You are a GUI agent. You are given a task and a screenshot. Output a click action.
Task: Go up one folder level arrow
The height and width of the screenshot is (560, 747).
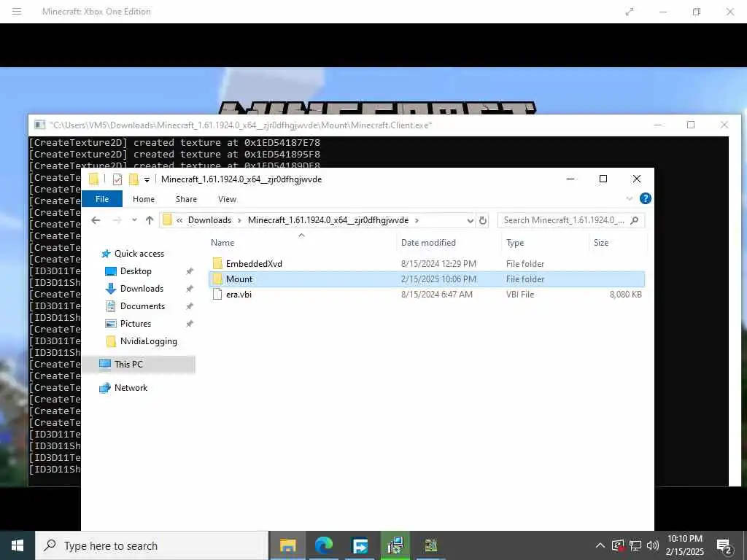(x=150, y=220)
